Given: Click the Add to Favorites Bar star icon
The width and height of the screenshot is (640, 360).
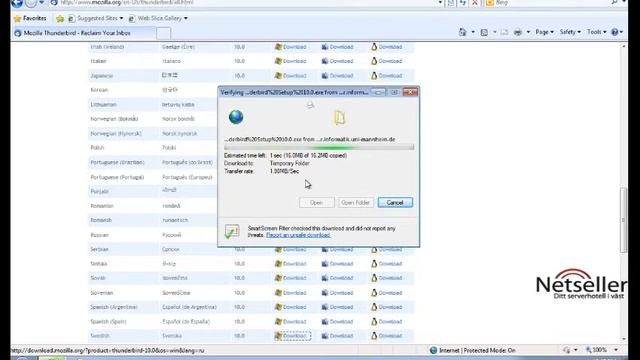Looking at the screenshot, I should [60, 18].
